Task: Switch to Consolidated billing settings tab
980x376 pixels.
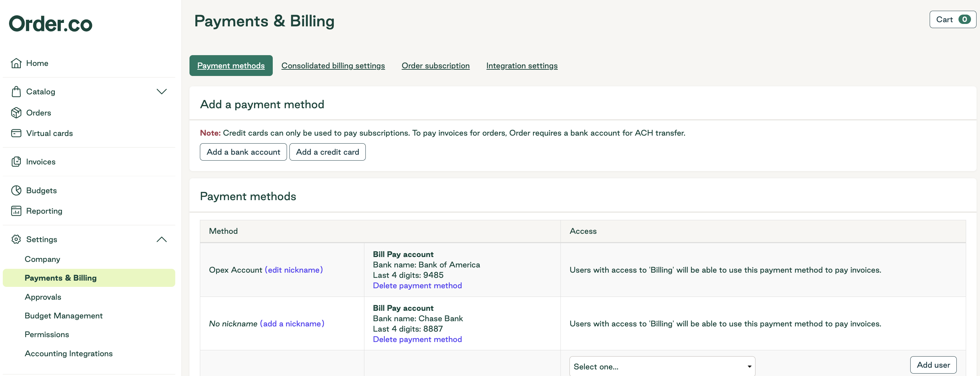Action: tap(333, 66)
